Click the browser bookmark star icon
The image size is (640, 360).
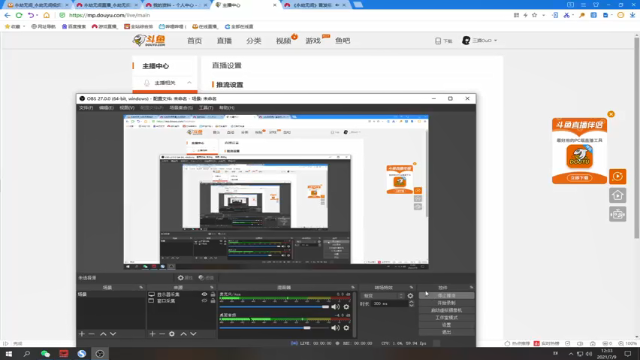click(534, 15)
